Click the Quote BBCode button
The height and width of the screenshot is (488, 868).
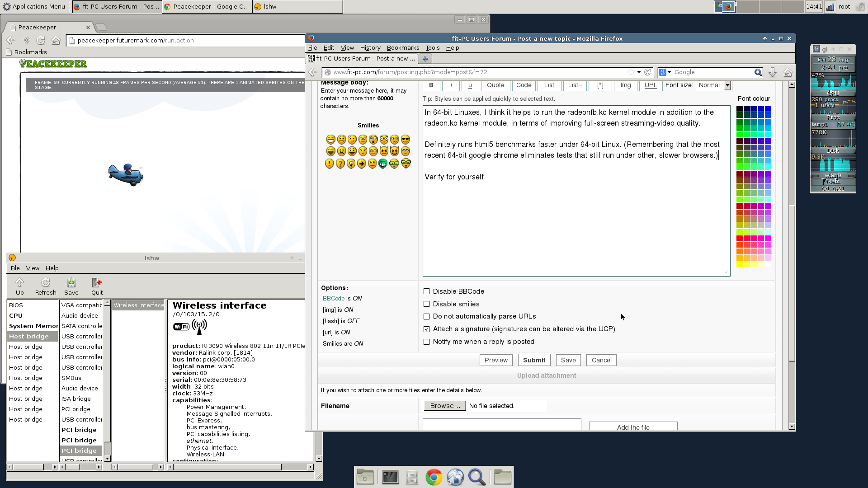[495, 85]
